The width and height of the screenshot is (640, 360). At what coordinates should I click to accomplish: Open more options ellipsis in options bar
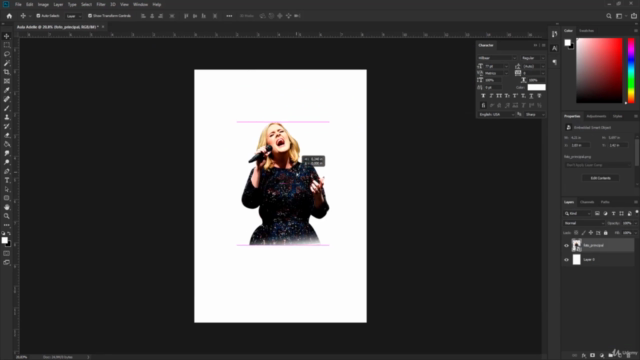click(x=229, y=16)
